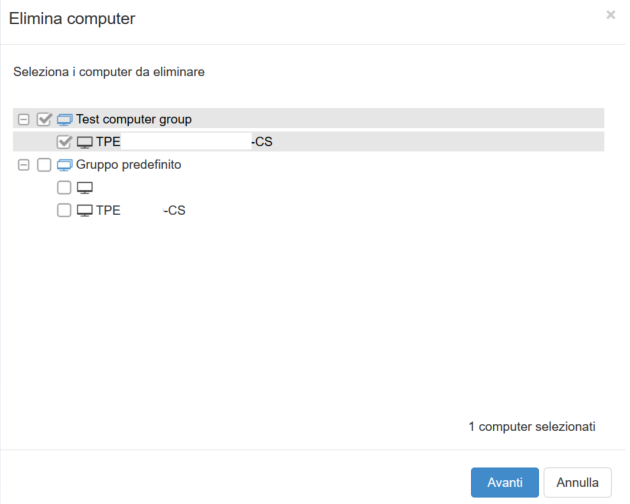Collapse the Test computer group node
Image resolution: width=630 pixels, height=504 pixels.
(x=24, y=119)
